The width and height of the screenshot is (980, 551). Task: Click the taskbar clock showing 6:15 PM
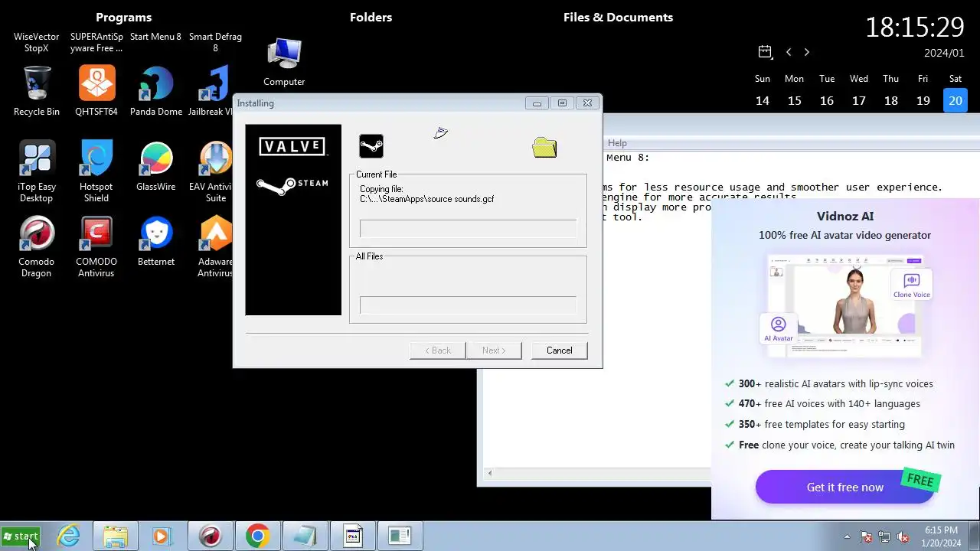pyautogui.click(x=941, y=536)
